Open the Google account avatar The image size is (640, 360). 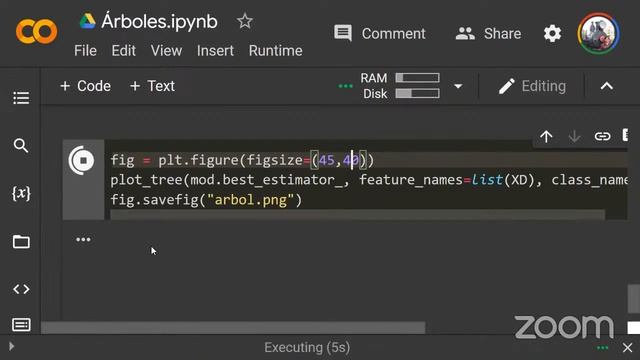(598, 33)
